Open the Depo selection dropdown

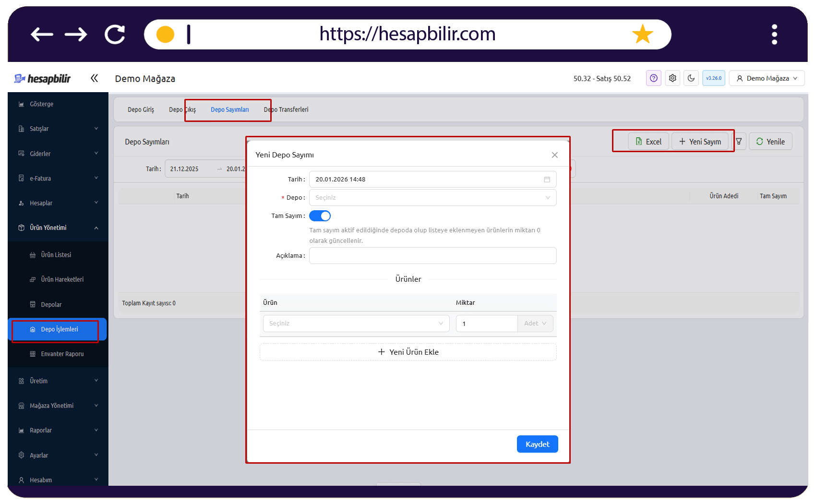(x=432, y=198)
